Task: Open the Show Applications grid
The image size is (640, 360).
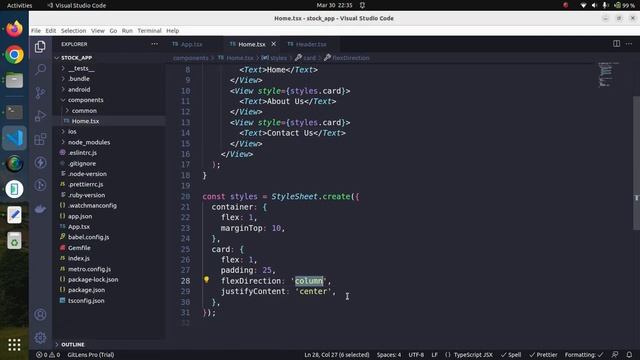Action: (14, 345)
